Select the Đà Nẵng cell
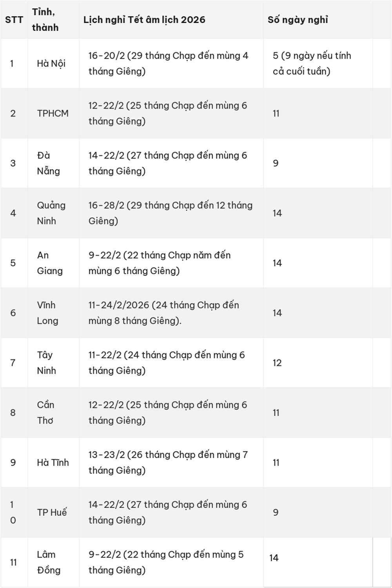 tap(49, 163)
